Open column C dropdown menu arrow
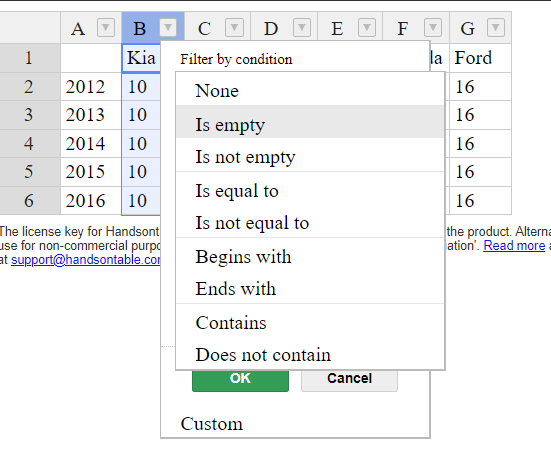The image size is (551, 462). coord(234,28)
